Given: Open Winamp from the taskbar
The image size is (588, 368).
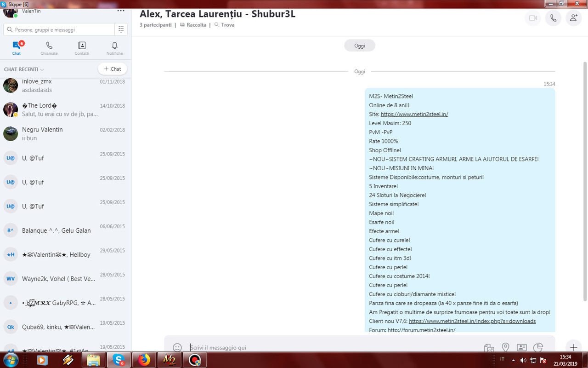Looking at the screenshot, I should pos(68,360).
